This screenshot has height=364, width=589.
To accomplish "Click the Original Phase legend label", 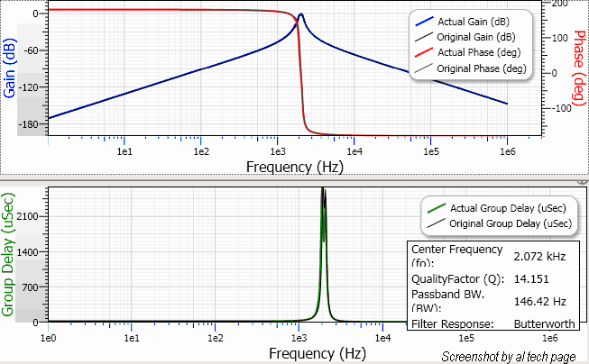I will 480,68.
